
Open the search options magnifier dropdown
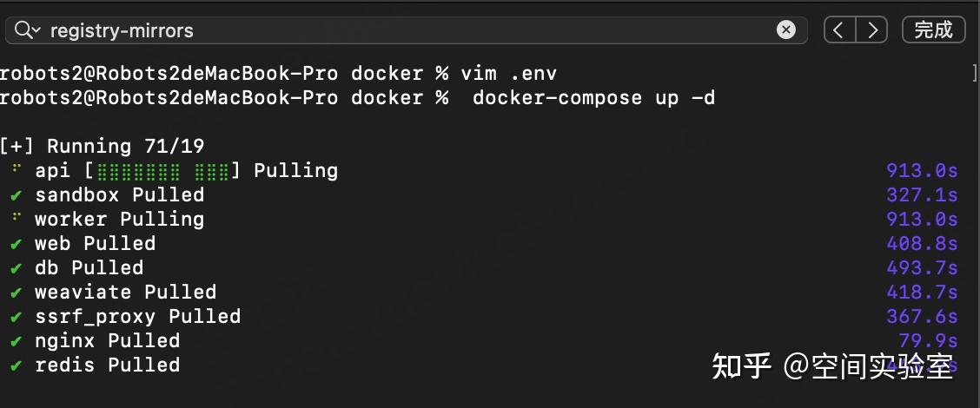(26, 30)
